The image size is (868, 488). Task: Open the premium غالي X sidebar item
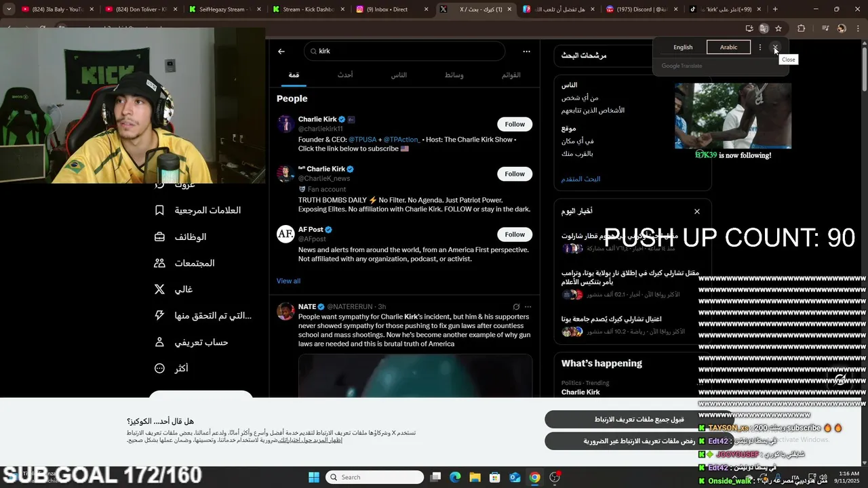174,289
